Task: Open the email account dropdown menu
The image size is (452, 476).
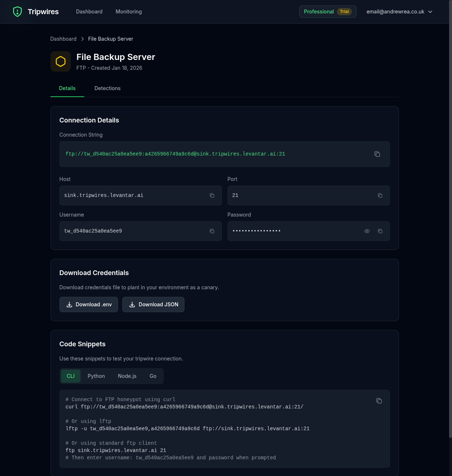Action: [399, 12]
